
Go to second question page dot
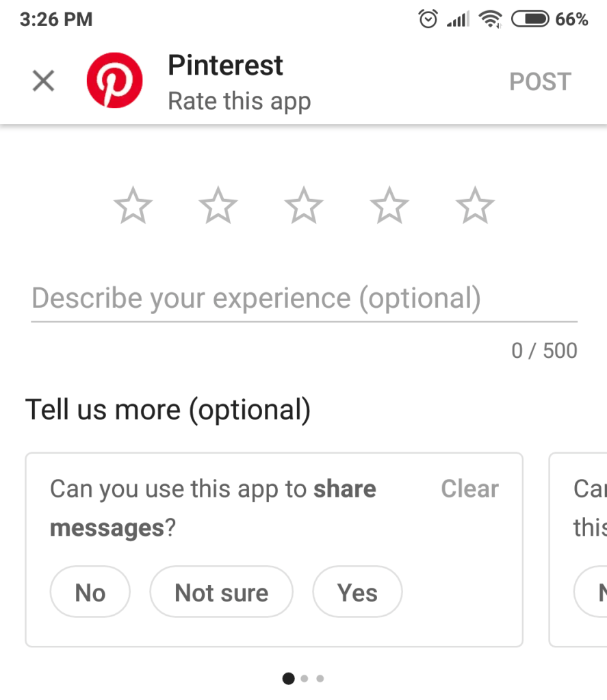[305, 679]
